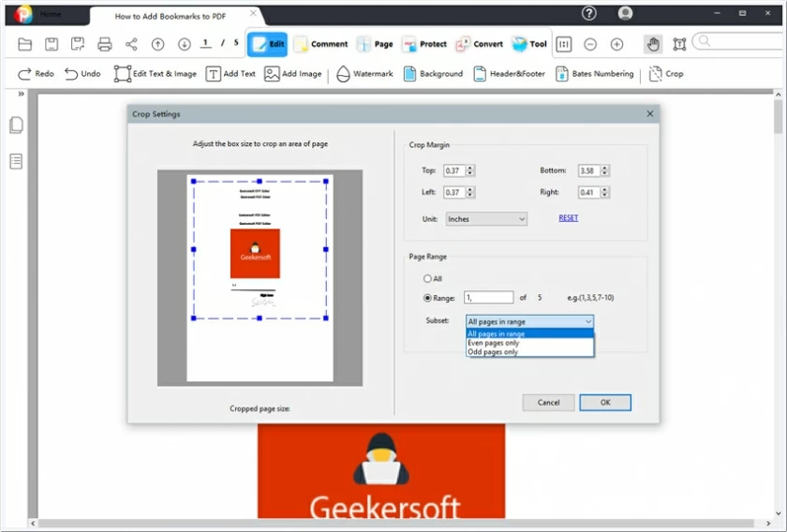
Task: Open the Header&Footer tool
Action: [x=509, y=74]
